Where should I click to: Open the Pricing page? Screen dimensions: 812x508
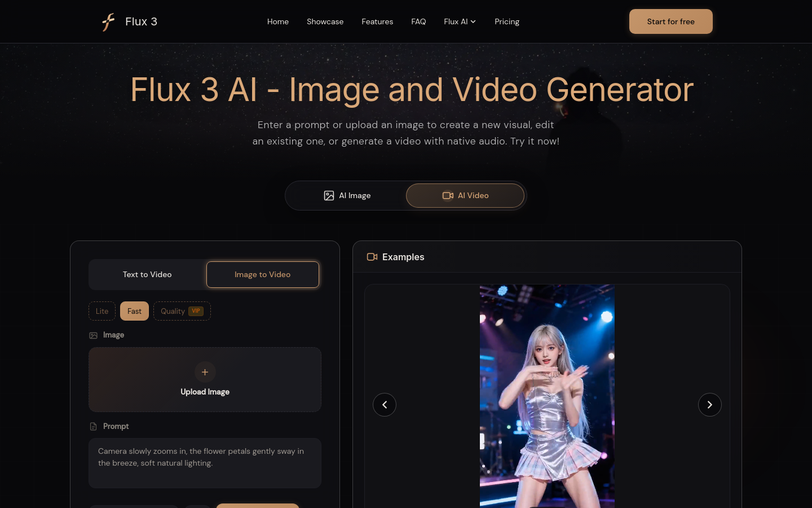tap(507, 21)
